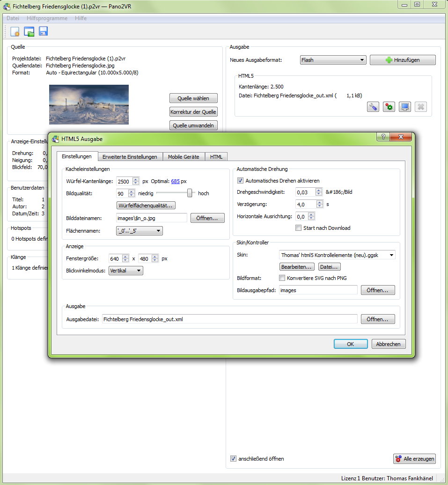
Task: Click the open project toolbar icon
Action: tap(29, 31)
